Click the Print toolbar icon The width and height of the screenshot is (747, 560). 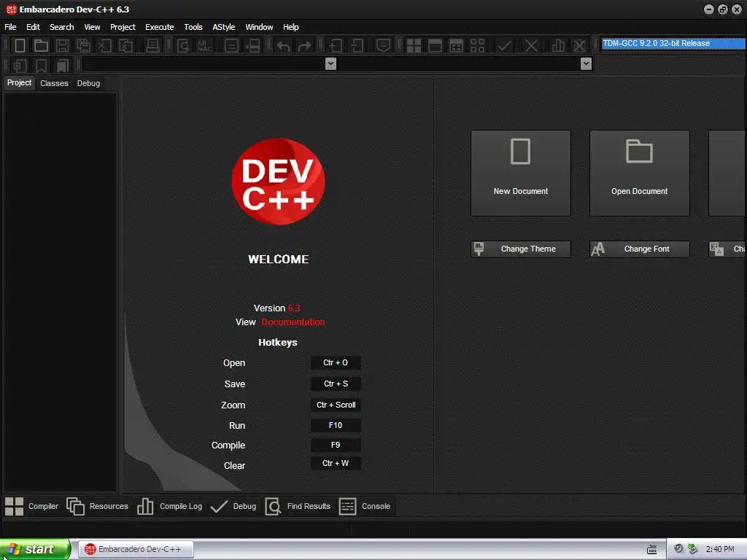[x=152, y=46]
